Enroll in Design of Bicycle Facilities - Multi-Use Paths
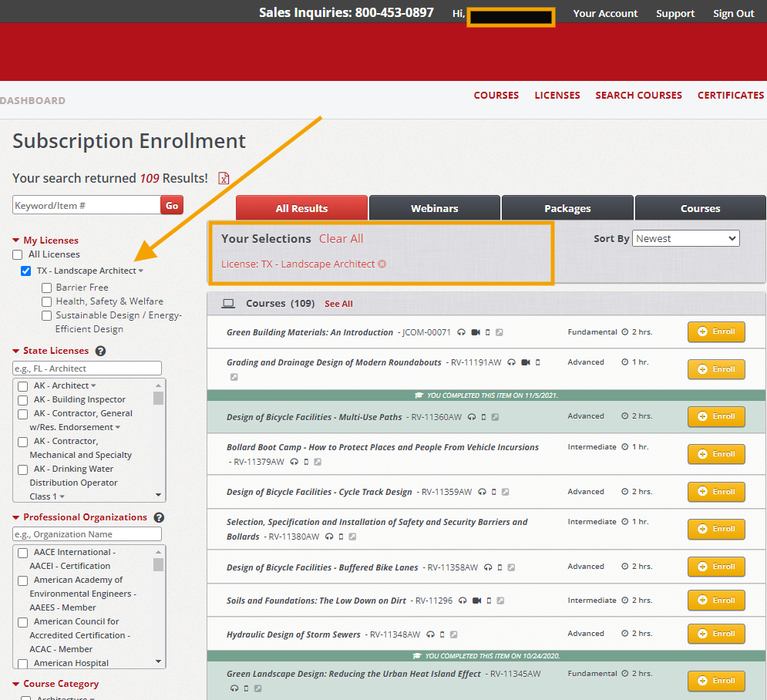 (715, 416)
